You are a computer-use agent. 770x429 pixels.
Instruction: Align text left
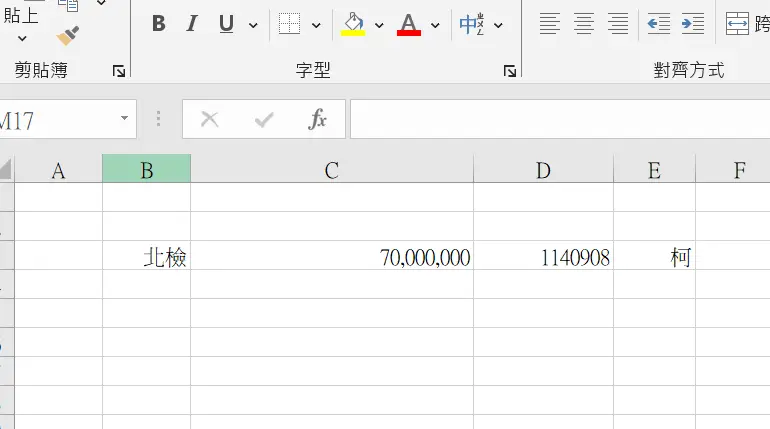[550, 24]
